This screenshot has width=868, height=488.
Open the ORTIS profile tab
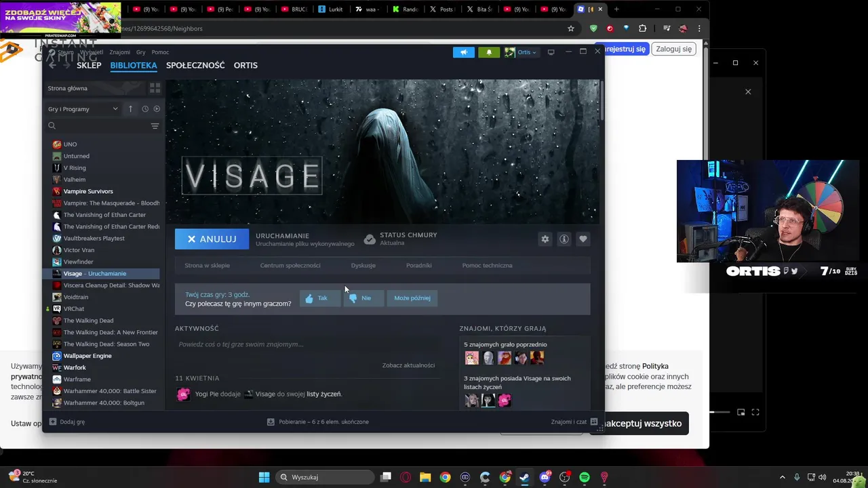coord(245,65)
